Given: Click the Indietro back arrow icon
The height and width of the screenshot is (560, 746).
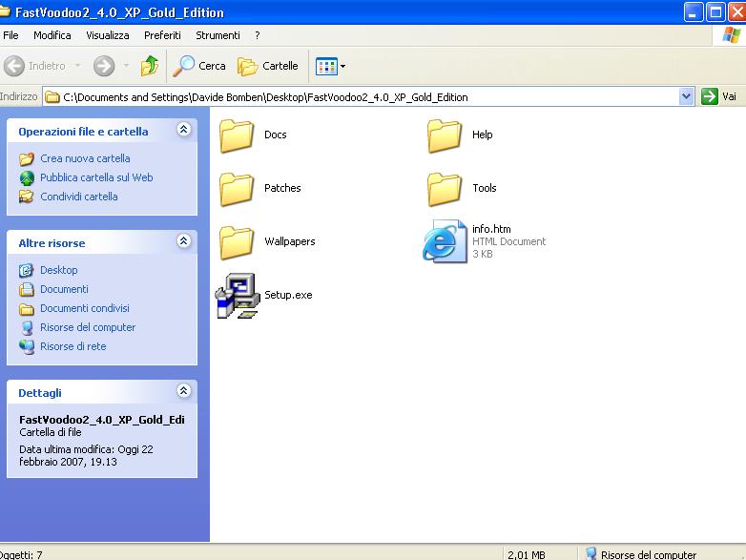Looking at the screenshot, I should coord(14,66).
